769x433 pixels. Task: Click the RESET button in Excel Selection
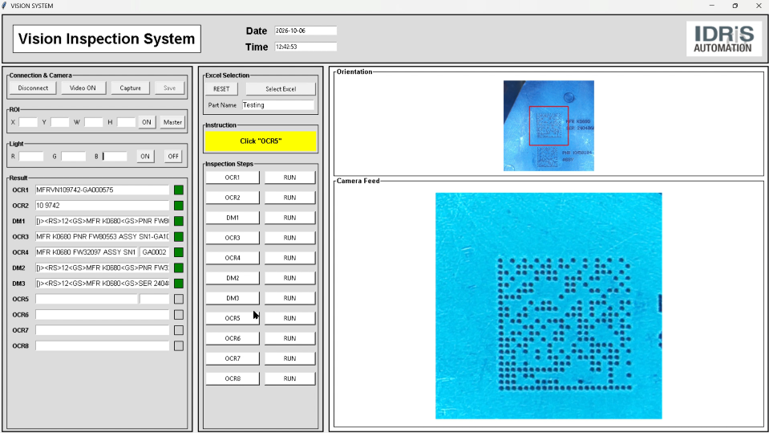221,89
